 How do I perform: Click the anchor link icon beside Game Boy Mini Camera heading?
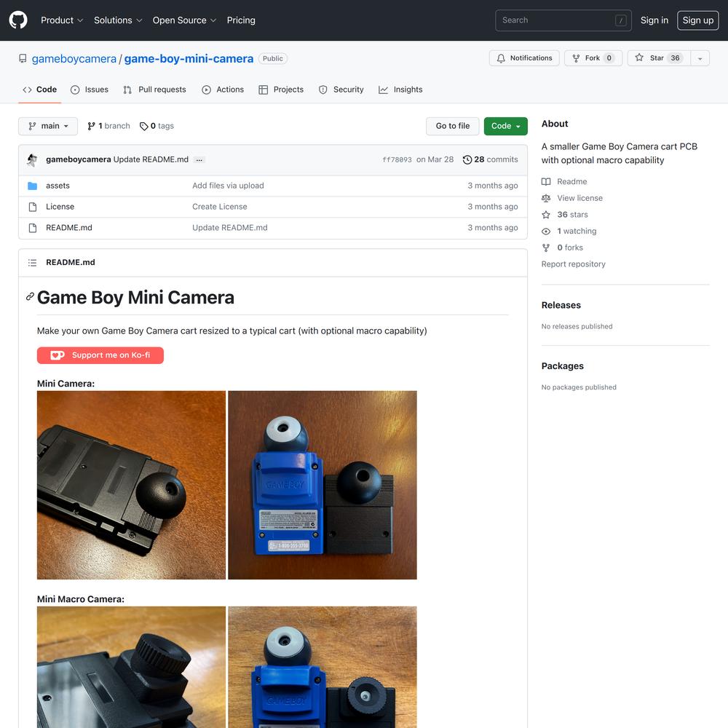click(30, 297)
